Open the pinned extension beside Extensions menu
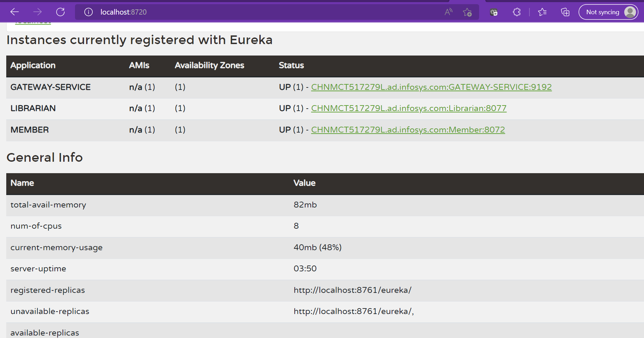This screenshot has height=338, width=644. pyautogui.click(x=493, y=11)
